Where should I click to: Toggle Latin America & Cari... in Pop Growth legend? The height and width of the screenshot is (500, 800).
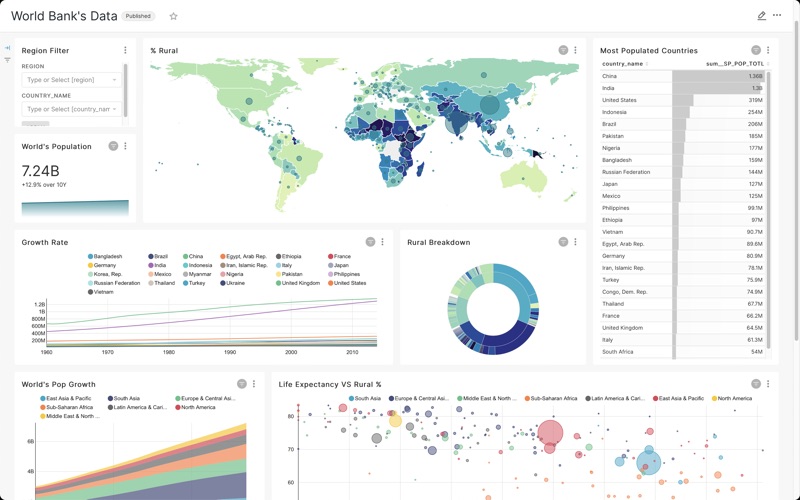pos(137,407)
